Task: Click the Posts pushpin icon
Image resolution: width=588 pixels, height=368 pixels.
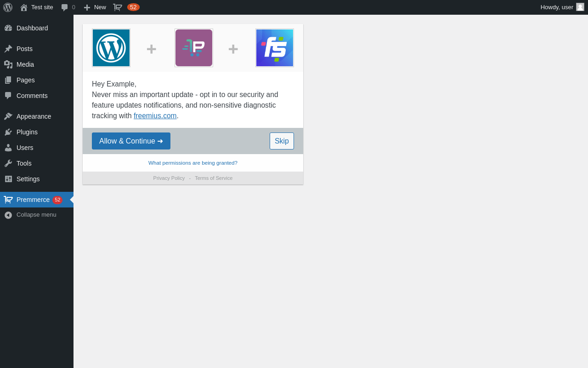Action: pyautogui.click(x=8, y=49)
